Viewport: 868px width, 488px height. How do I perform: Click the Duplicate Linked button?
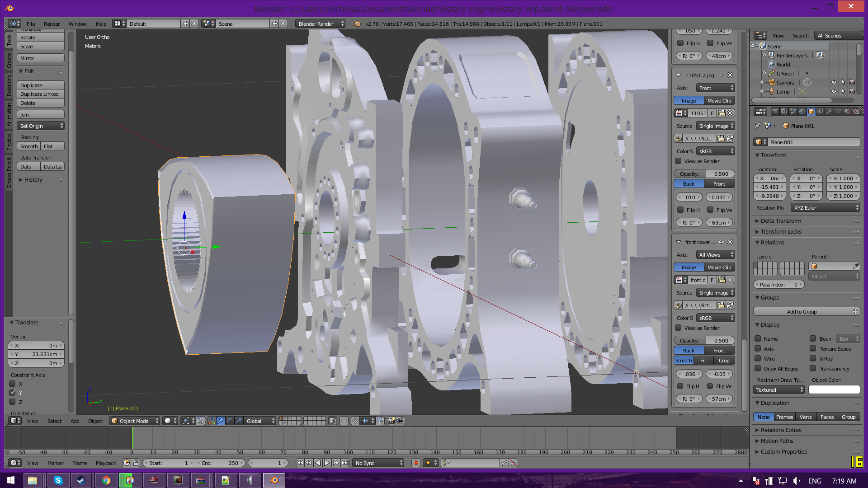point(40,94)
